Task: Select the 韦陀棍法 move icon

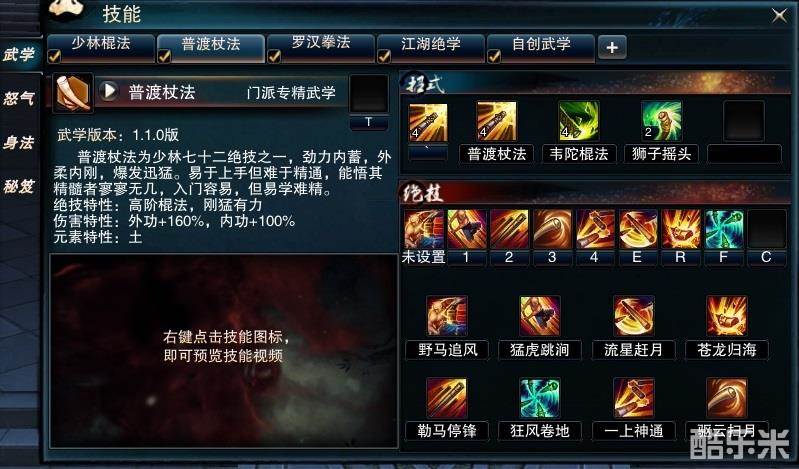Action: (579, 121)
